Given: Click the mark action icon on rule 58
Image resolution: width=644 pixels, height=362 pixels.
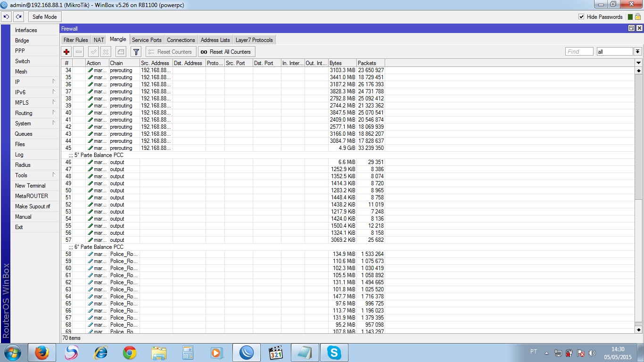Looking at the screenshot, I should click(90, 254).
